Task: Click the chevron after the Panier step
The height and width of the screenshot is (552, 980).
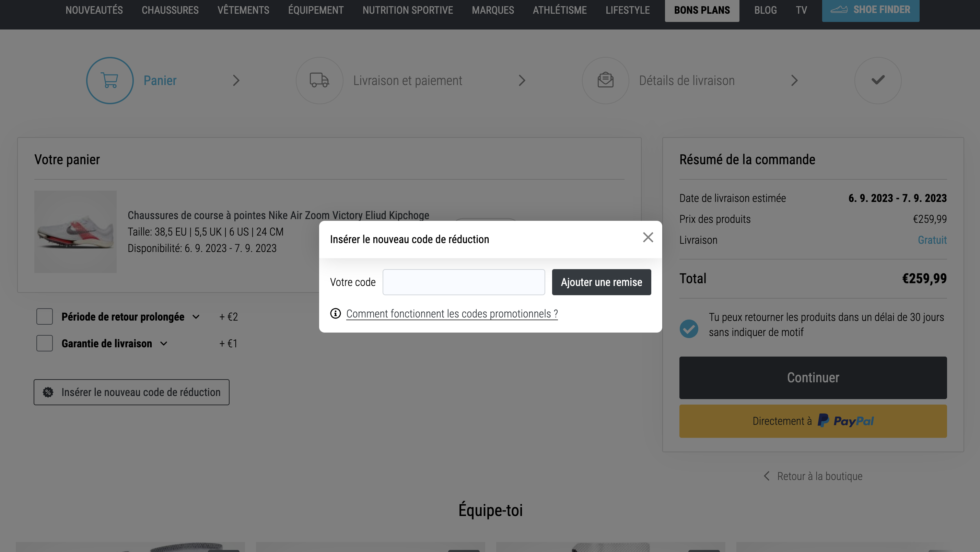Action: pos(236,80)
